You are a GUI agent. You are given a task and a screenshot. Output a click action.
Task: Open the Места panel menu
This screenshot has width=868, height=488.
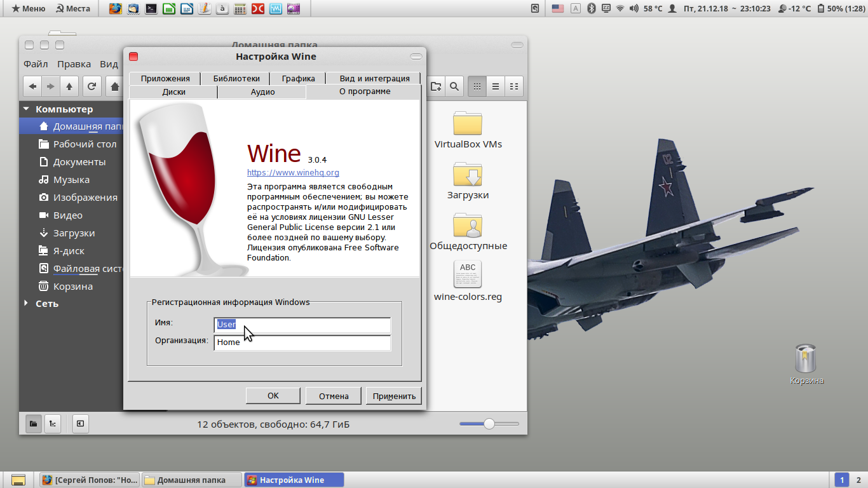[73, 9]
